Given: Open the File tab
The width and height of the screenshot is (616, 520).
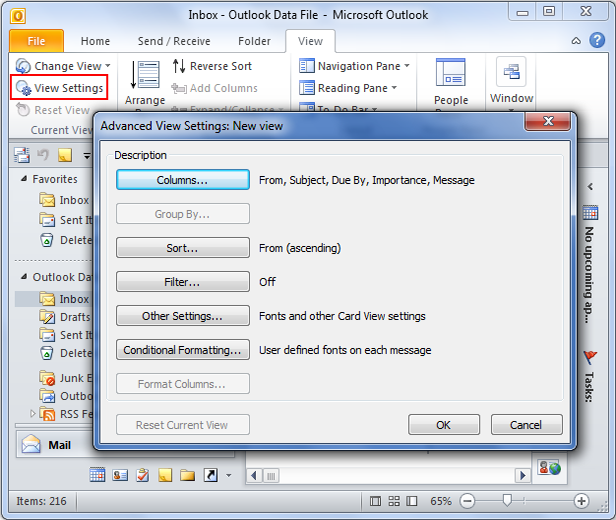Looking at the screenshot, I should [36, 41].
